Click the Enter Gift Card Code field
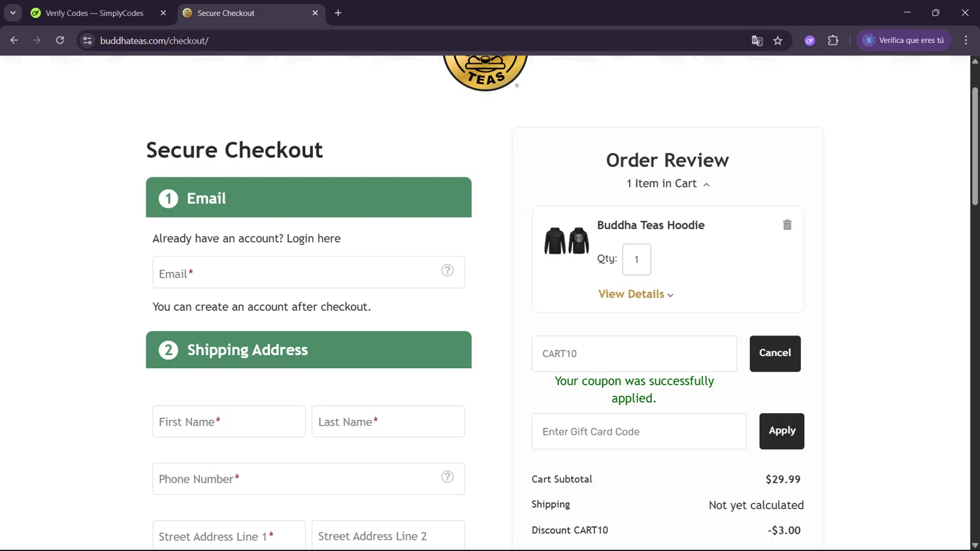Image resolution: width=980 pixels, height=551 pixels. click(639, 431)
